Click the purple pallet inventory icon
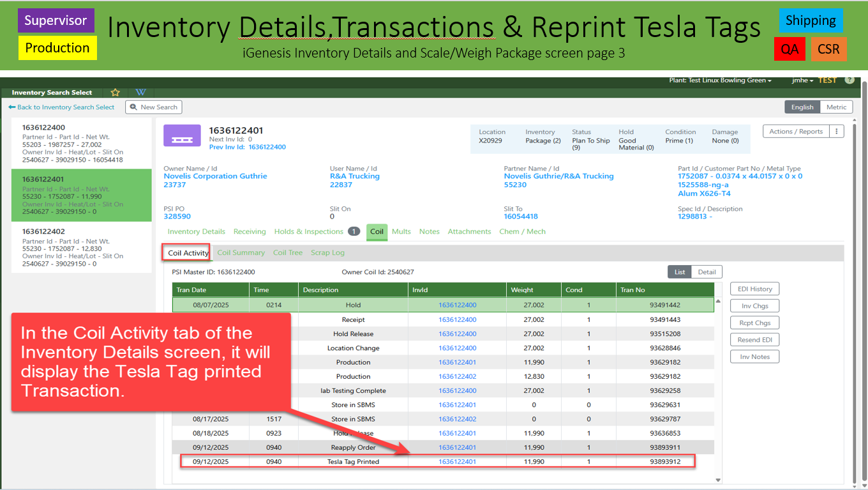 click(x=183, y=136)
